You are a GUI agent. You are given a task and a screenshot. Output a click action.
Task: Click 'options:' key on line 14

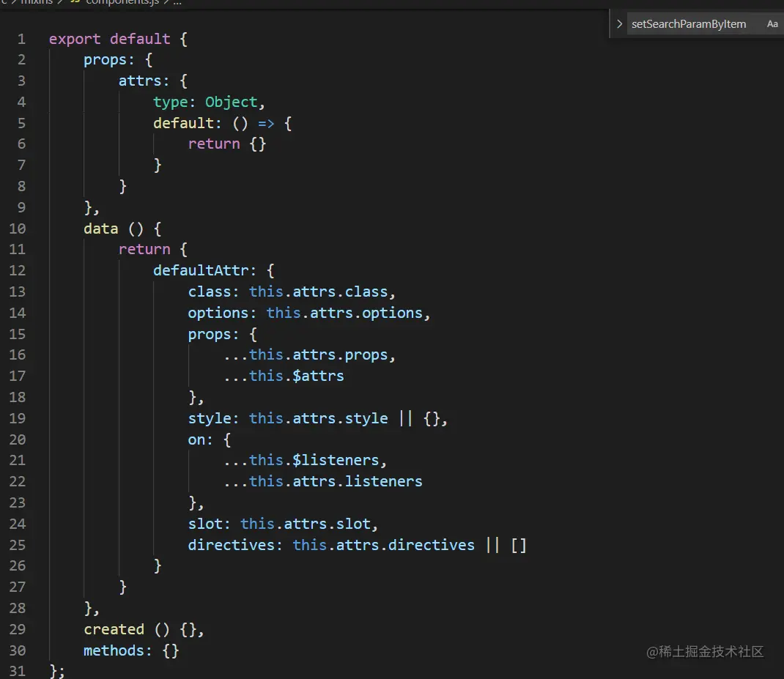click(x=222, y=313)
